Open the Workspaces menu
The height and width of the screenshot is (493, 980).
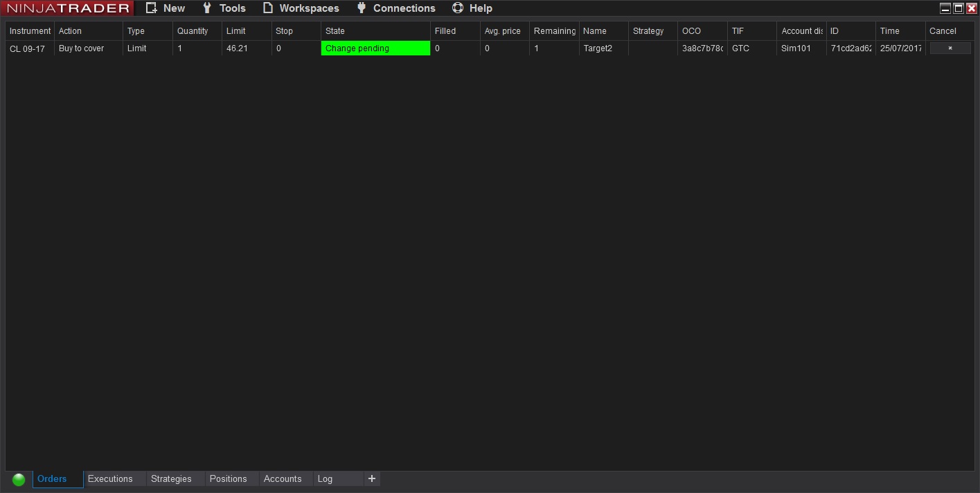pyautogui.click(x=301, y=8)
